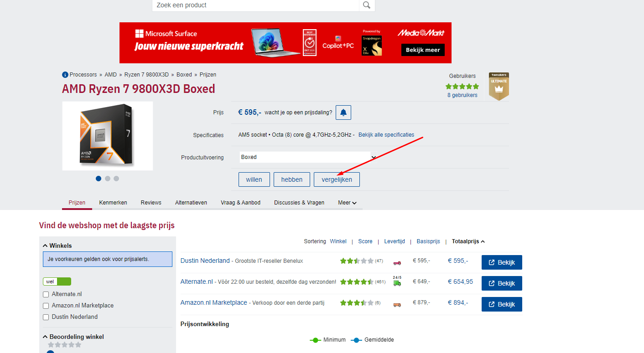Screen dimensions: 644x353
Task: Open the '8 gebruikers' reviews link
Action: pos(462,95)
